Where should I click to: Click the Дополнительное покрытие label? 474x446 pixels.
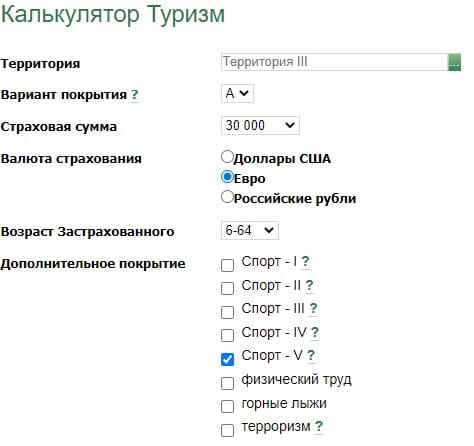[x=93, y=264]
